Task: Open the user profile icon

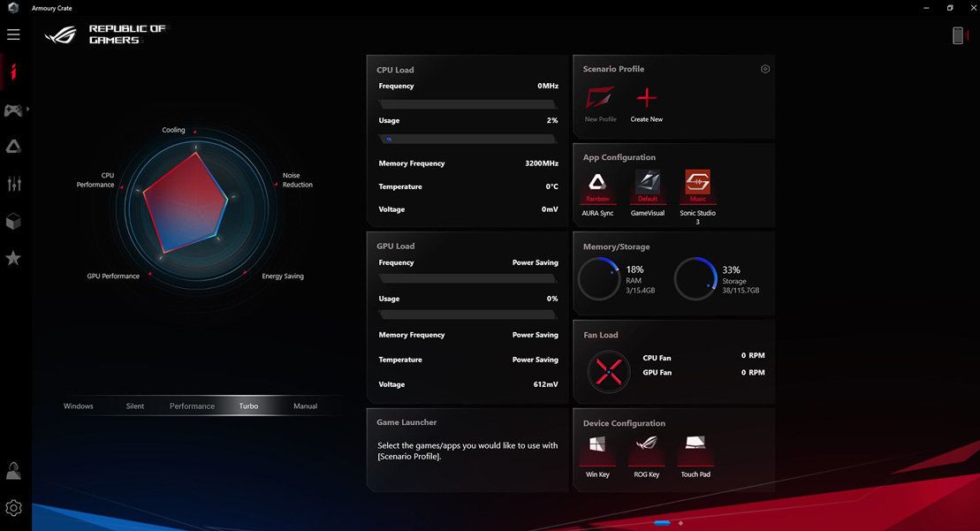Action: (13, 470)
